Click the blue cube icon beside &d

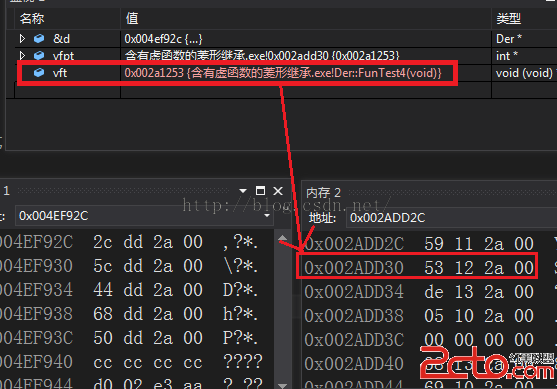tap(39, 38)
